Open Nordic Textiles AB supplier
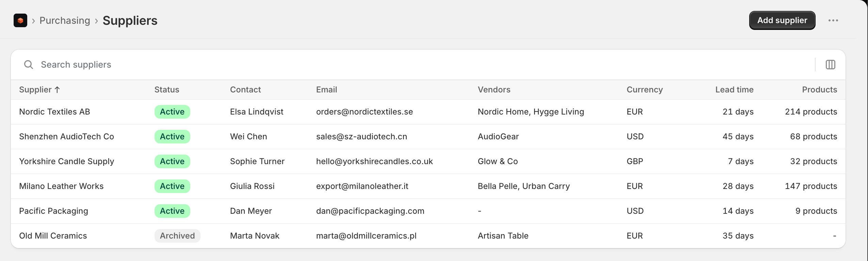Screen dimensions: 868x261 pyautogui.click(x=54, y=112)
